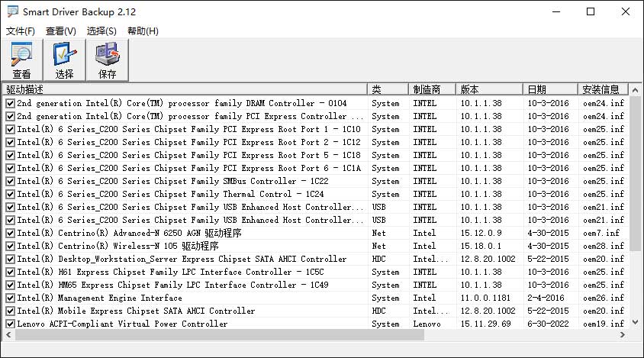Uncheck the SMBus Controller - 1C22 driver
This screenshot has width=644, height=358.
tap(10, 181)
